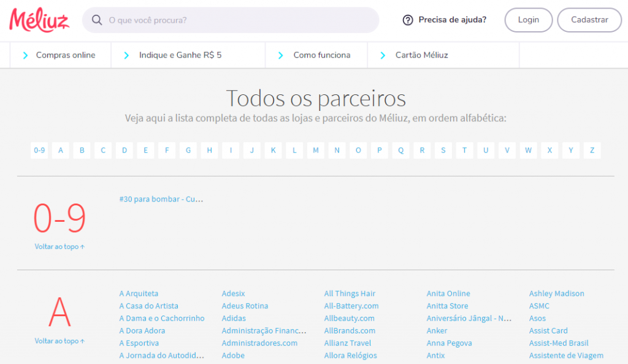Click the Cadastrar button
This screenshot has height=364, width=628.
tap(589, 20)
